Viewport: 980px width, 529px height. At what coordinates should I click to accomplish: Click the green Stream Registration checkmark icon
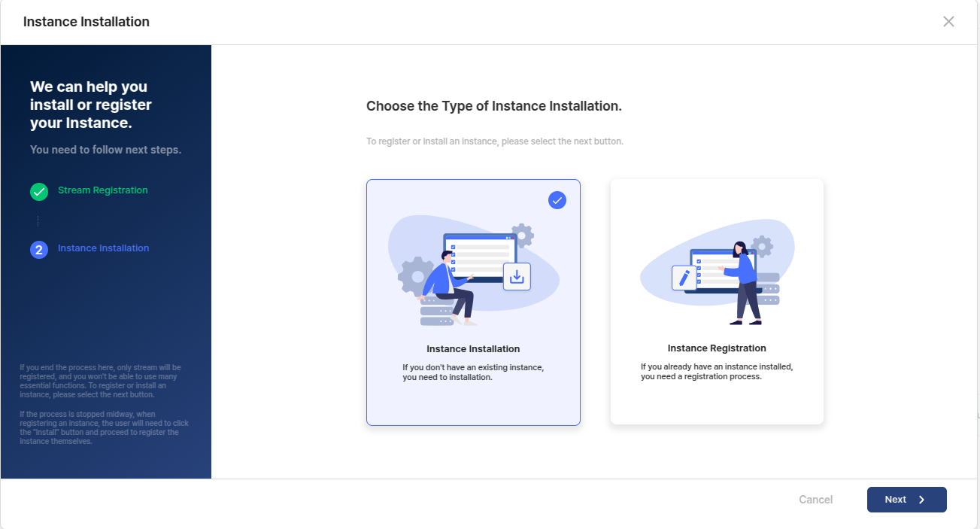click(39, 192)
